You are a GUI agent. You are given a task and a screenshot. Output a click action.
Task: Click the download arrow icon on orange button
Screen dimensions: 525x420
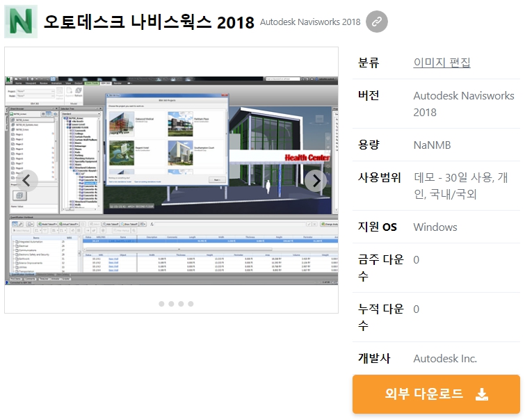point(482,394)
